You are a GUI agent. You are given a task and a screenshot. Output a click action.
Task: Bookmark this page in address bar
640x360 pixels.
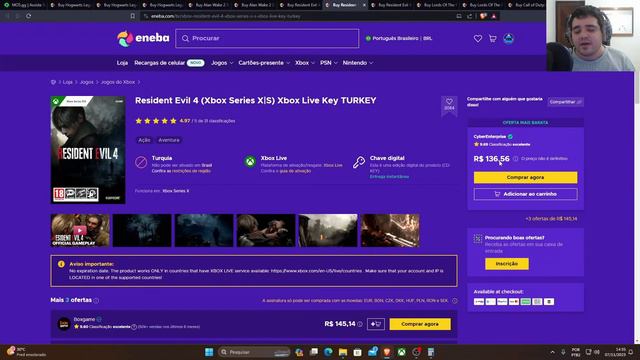[x=133, y=16]
